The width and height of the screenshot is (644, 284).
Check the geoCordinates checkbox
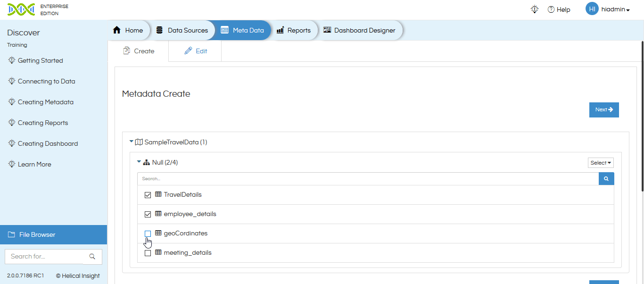tap(148, 234)
